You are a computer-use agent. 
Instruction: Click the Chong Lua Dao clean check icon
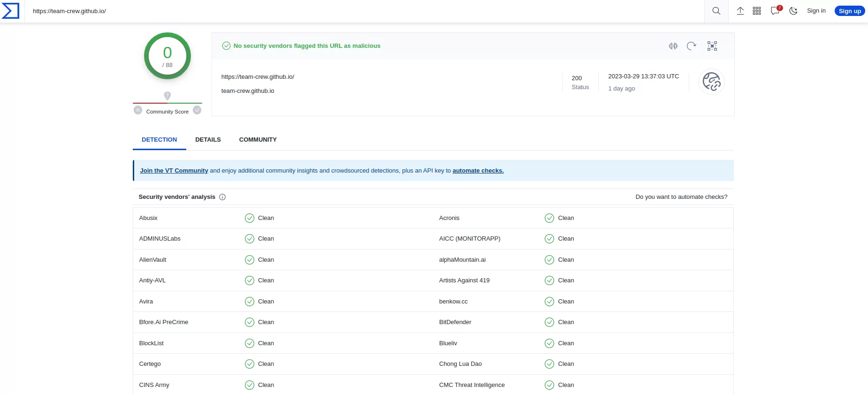click(x=549, y=364)
